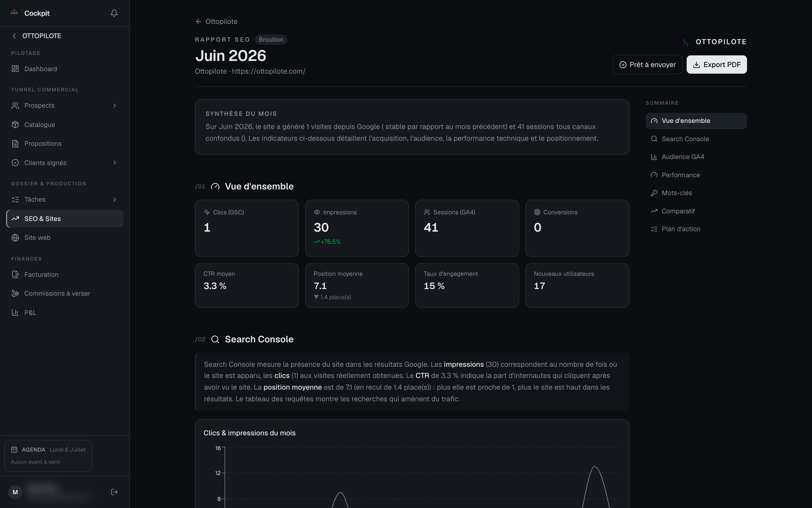Click the Prospects people icon
This screenshot has width=812, height=508.
[15, 105]
